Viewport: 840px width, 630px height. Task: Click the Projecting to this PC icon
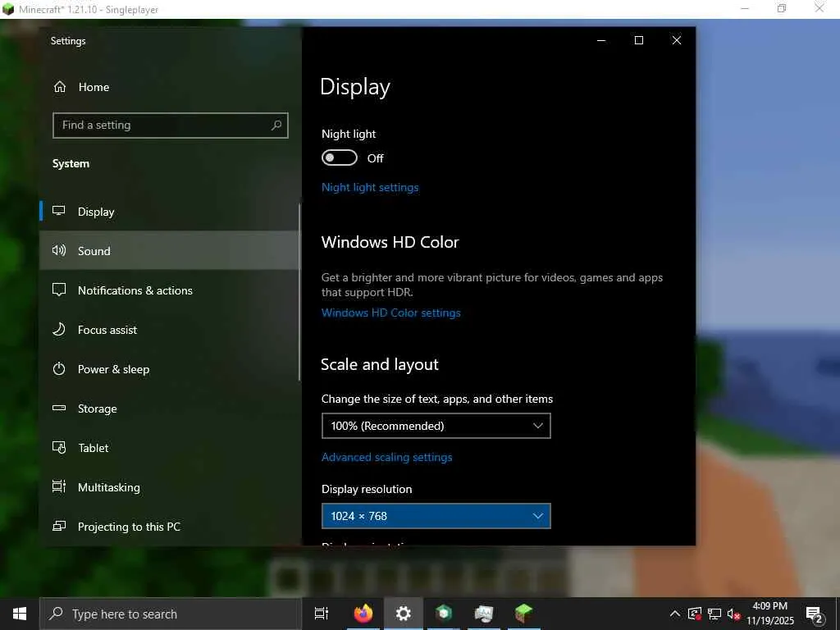[59, 526]
